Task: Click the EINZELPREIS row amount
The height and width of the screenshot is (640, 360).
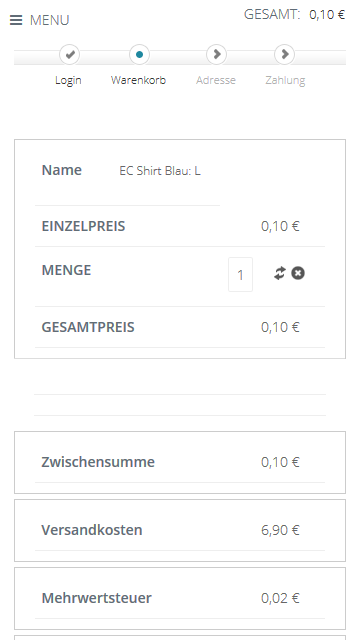Action: pos(280,226)
